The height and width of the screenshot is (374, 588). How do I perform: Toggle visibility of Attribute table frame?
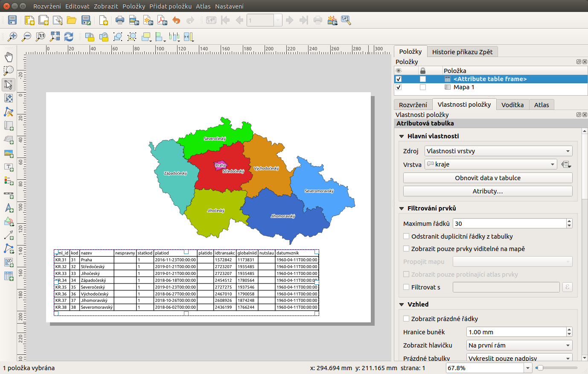(399, 79)
